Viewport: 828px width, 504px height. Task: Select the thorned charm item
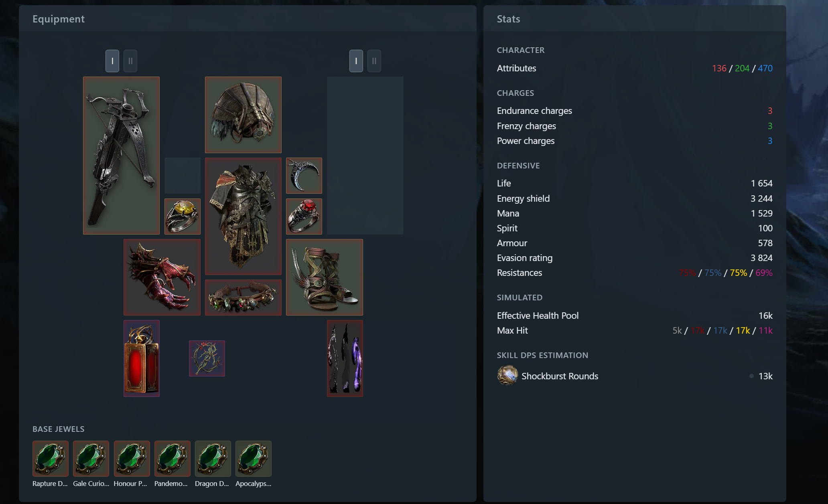[207, 358]
